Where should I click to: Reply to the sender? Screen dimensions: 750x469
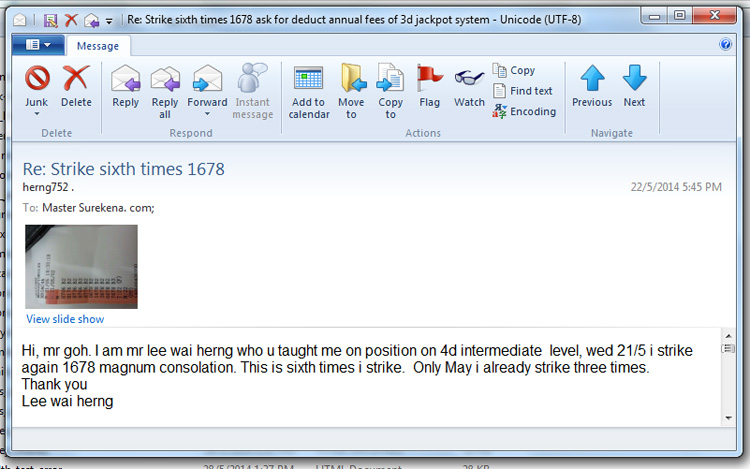[x=125, y=86]
